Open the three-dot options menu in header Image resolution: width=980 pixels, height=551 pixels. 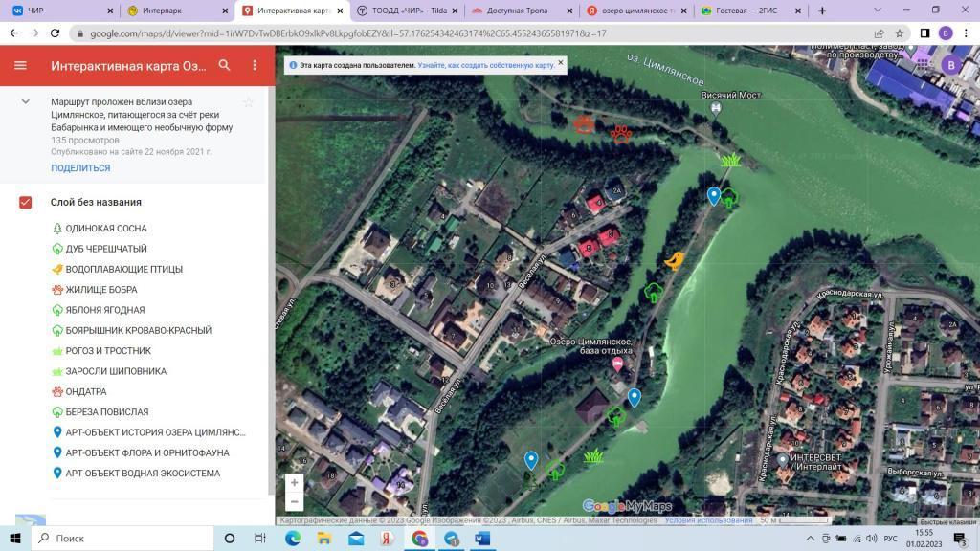(x=255, y=66)
